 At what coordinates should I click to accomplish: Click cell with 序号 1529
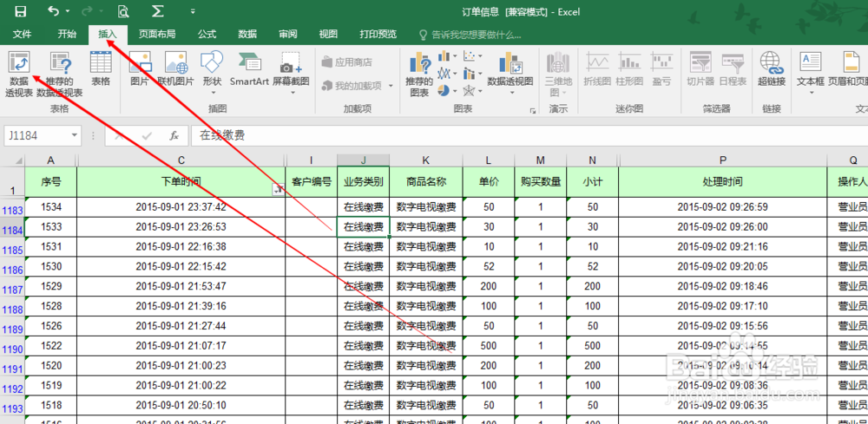coord(51,286)
